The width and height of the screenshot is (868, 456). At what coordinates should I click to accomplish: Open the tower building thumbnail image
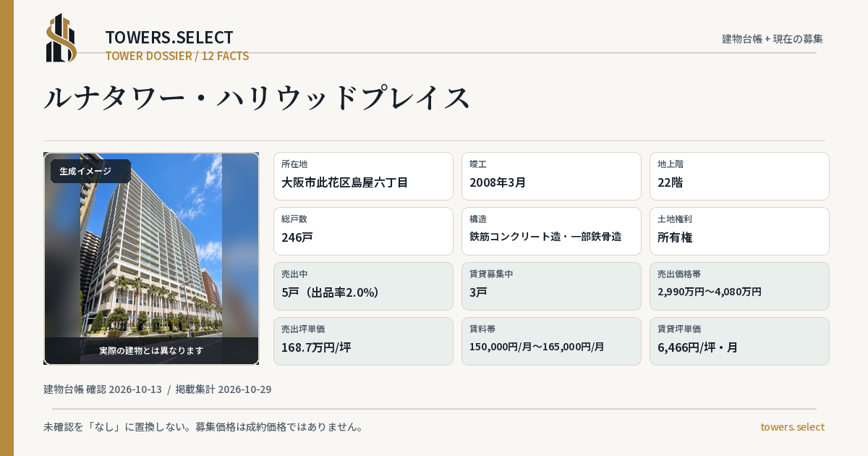[x=151, y=258]
